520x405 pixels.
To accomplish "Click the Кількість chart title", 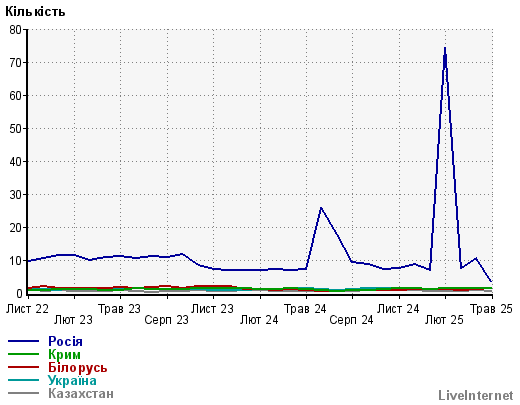I will pyautogui.click(x=35, y=12).
